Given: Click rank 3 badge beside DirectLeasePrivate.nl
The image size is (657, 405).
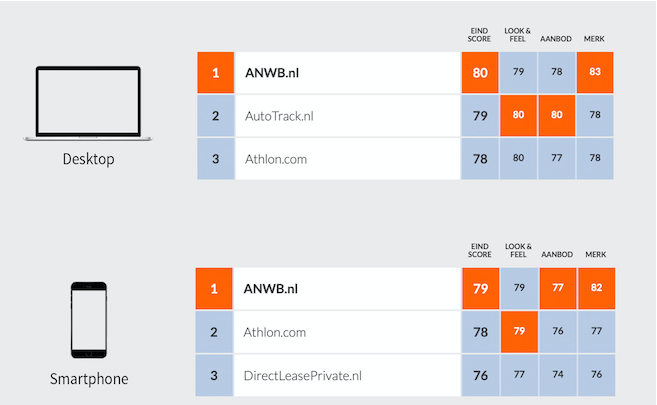Looking at the screenshot, I should point(214,375).
